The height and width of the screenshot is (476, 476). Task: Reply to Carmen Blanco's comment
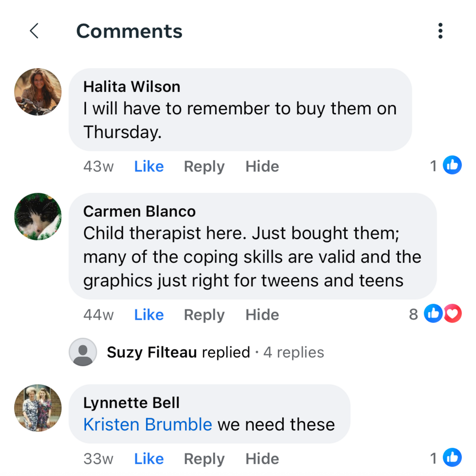click(204, 315)
